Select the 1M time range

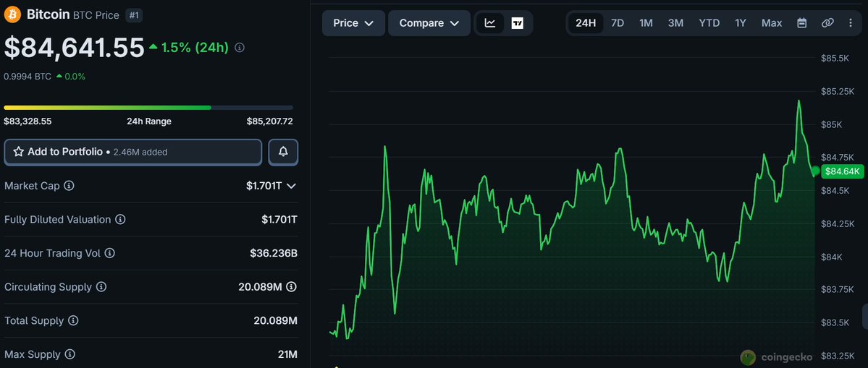click(x=646, y=23)
